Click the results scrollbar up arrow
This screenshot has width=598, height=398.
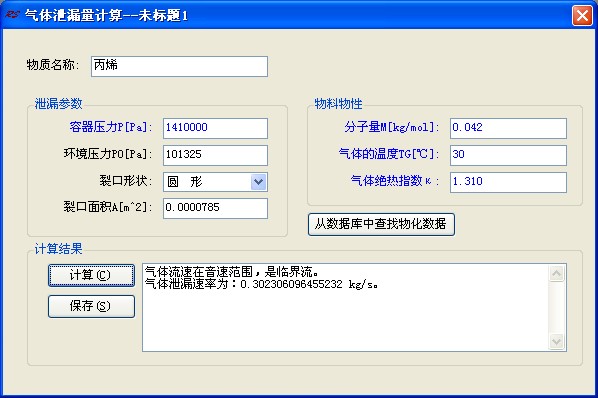pyautogui.click(x=556, y=273)
